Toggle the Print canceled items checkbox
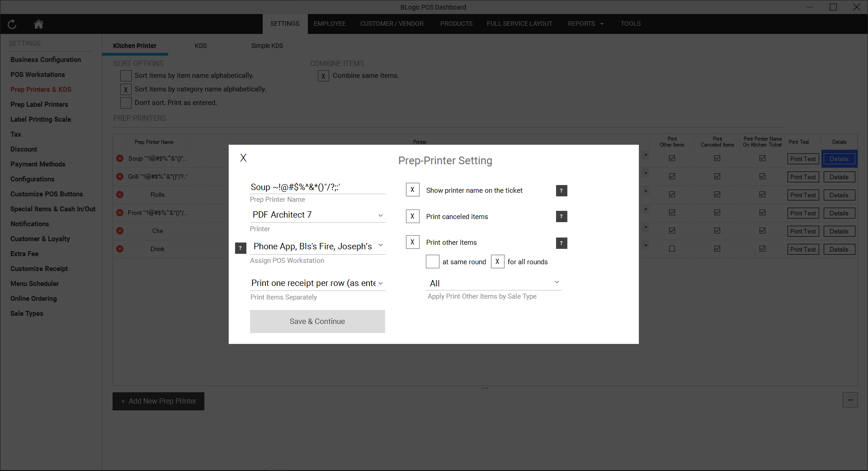This screenshot has width=868, height=471. coord(412,216)
